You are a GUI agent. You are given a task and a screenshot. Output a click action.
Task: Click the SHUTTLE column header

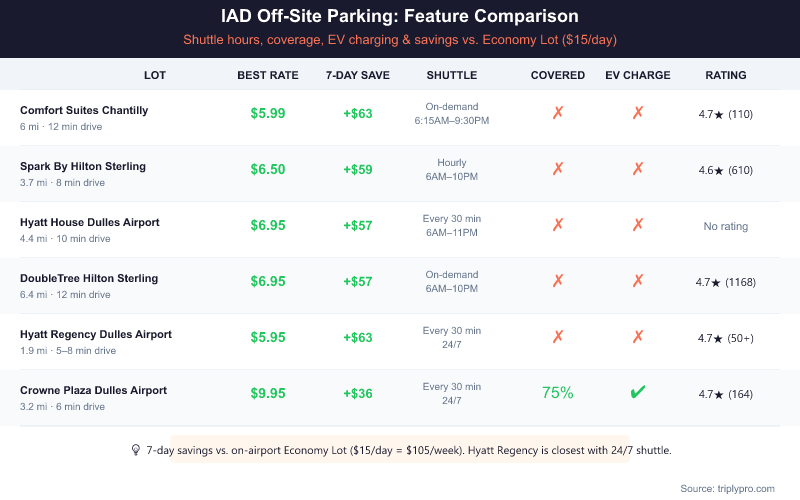[x=452, y=75]
